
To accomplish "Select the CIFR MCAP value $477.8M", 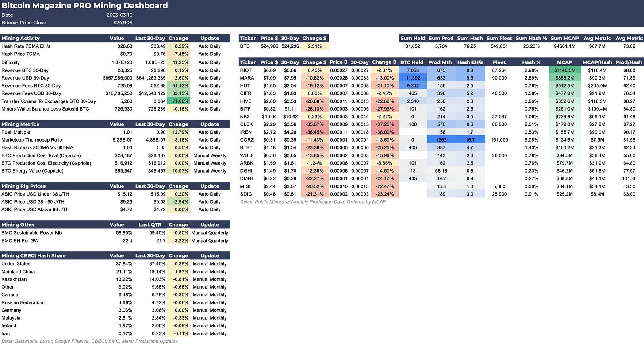I will coord(564,93).
